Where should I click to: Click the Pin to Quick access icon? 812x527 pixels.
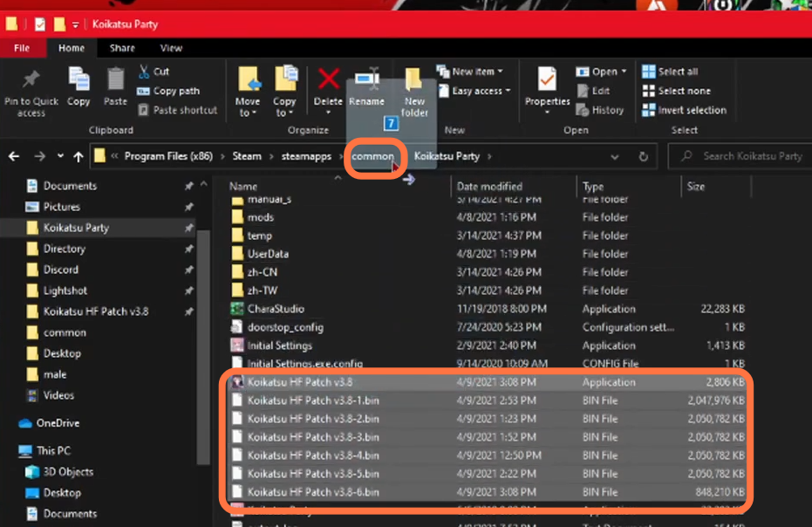tap(31, 79)
